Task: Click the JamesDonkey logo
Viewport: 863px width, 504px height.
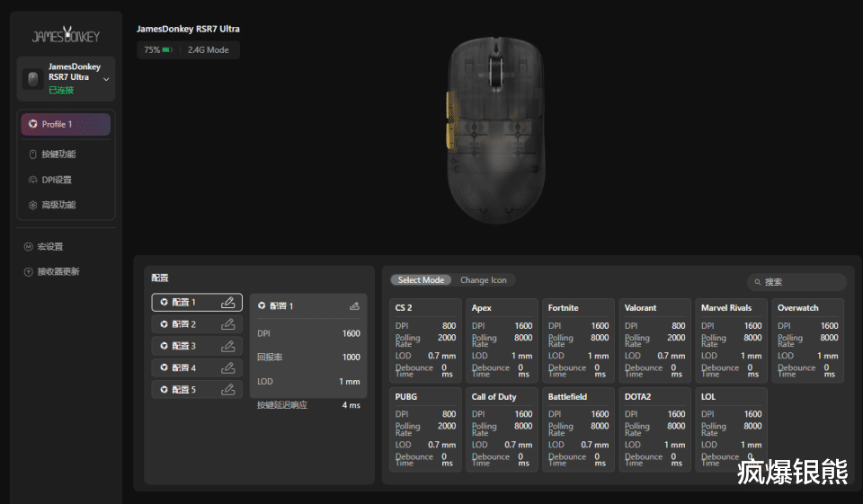Action: 66,35
